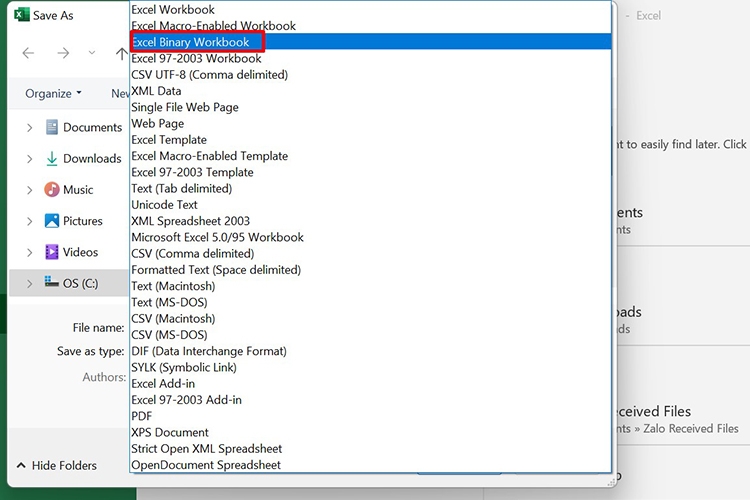Pick PDF file type
The height and width of the screenshot is (500, 750).
tap(370, 416)
